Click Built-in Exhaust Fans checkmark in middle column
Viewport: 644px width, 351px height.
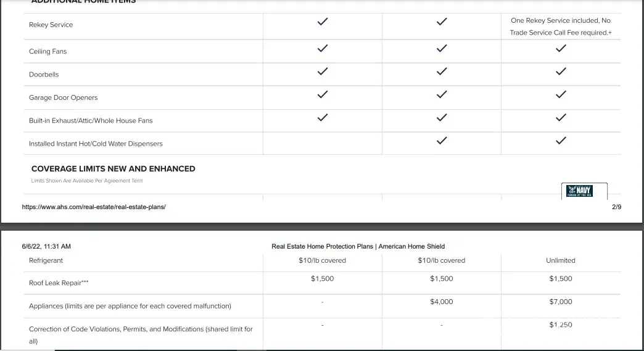[441, 118]
